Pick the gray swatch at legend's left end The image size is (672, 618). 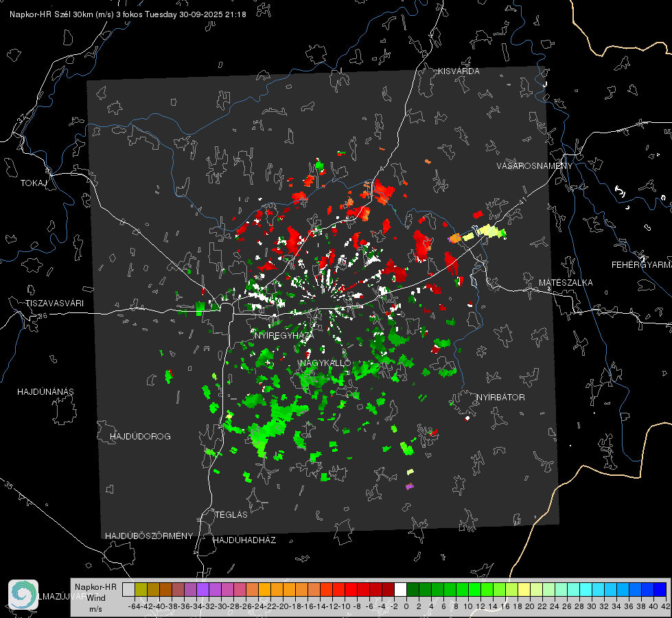click(x=128, y=589)
